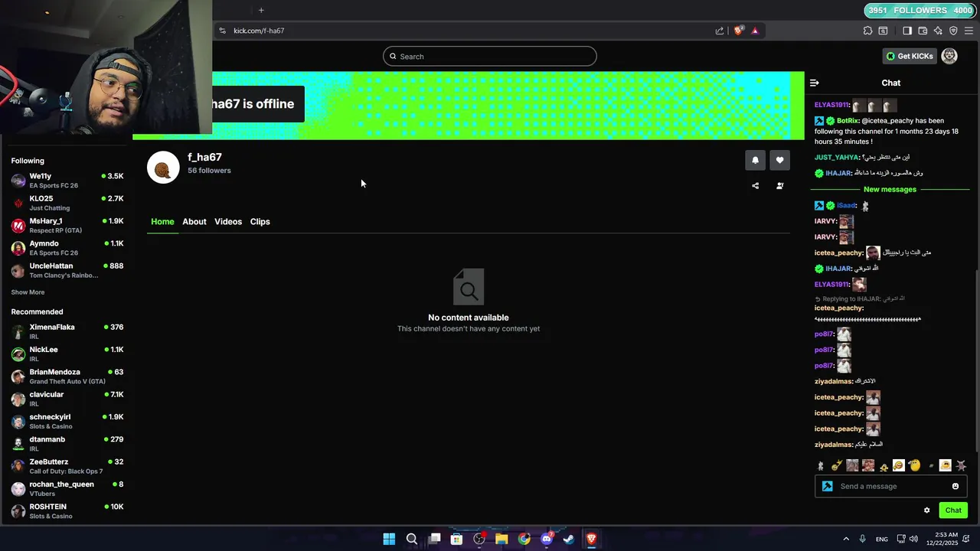Open Discord from taskbar
The image size is (980, 551).
tap(547, 539)
